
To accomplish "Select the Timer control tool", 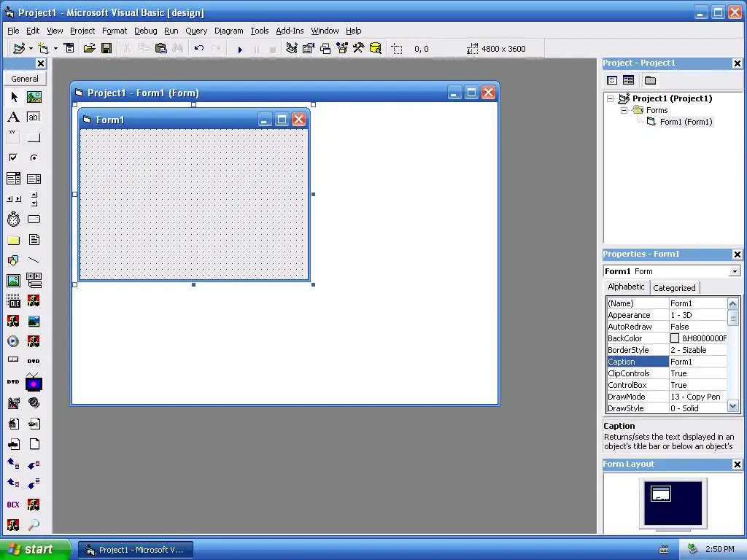I will coord(14,219).
